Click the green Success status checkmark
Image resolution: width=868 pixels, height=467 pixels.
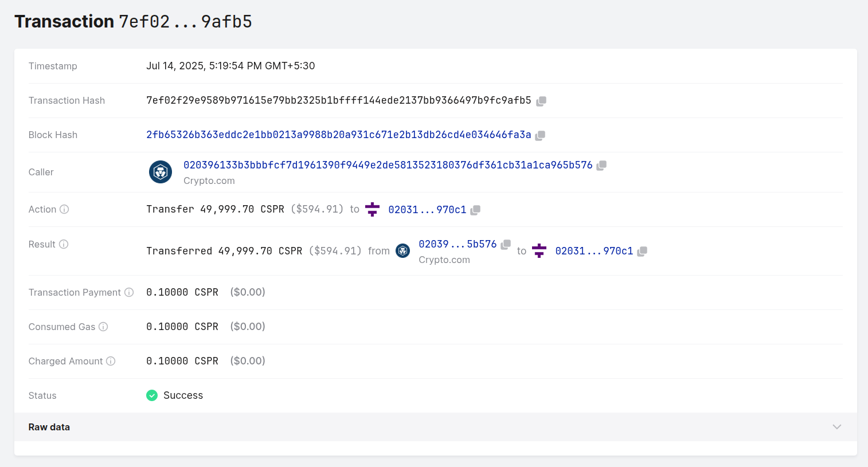[152, 395]
